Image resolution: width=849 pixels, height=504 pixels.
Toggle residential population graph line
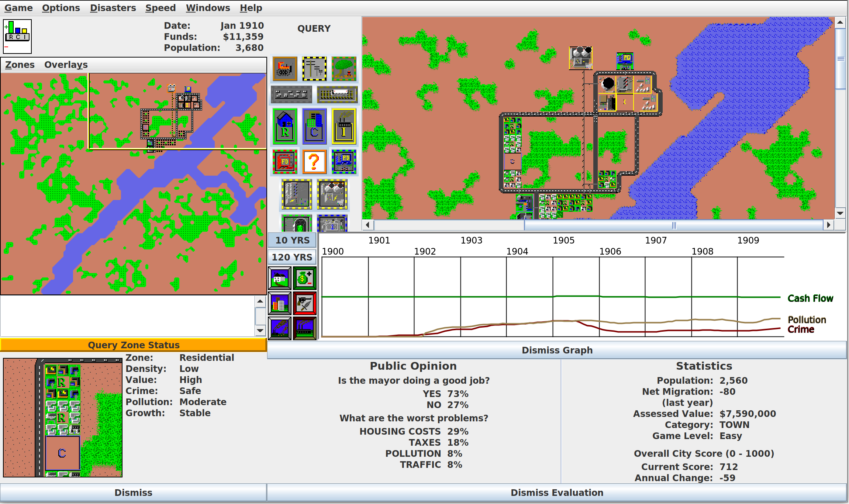[x=280, y=278]
